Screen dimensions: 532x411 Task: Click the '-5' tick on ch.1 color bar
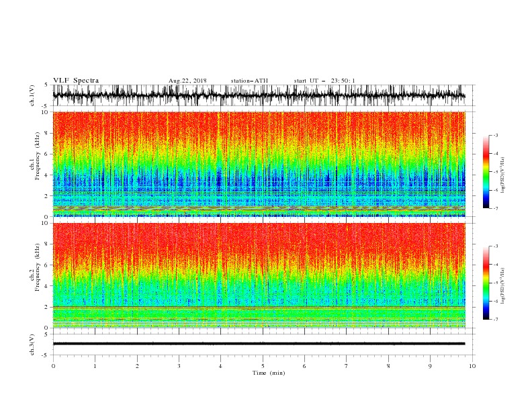click(x=496, y=172)
